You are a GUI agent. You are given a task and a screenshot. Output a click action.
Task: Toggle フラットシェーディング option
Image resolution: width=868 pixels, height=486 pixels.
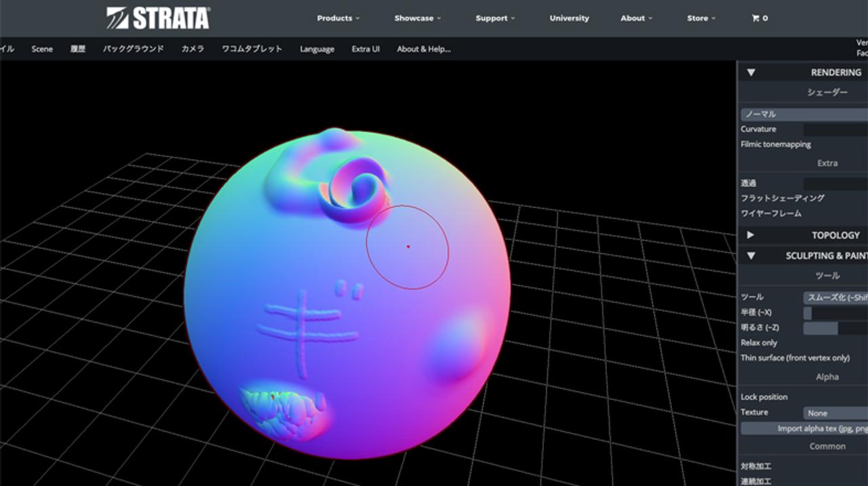pos(783,198)
